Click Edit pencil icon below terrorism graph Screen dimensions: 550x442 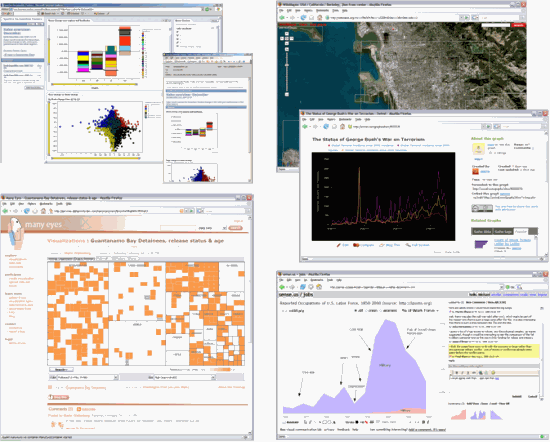[x=338, y=245]
